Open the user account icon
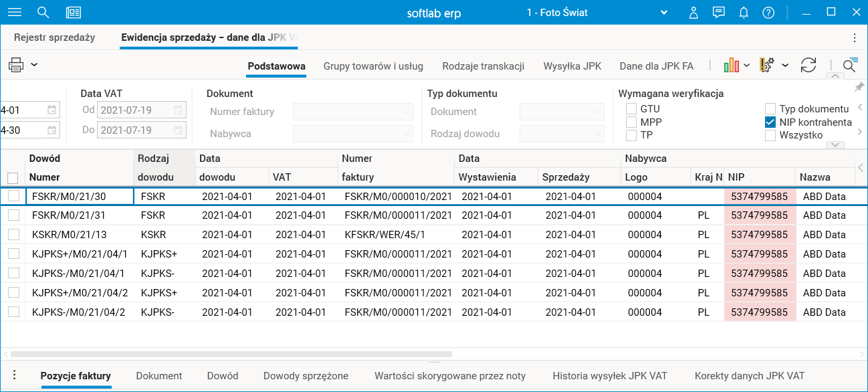Viewport: 868px width, 392px height. pos(693,13)
